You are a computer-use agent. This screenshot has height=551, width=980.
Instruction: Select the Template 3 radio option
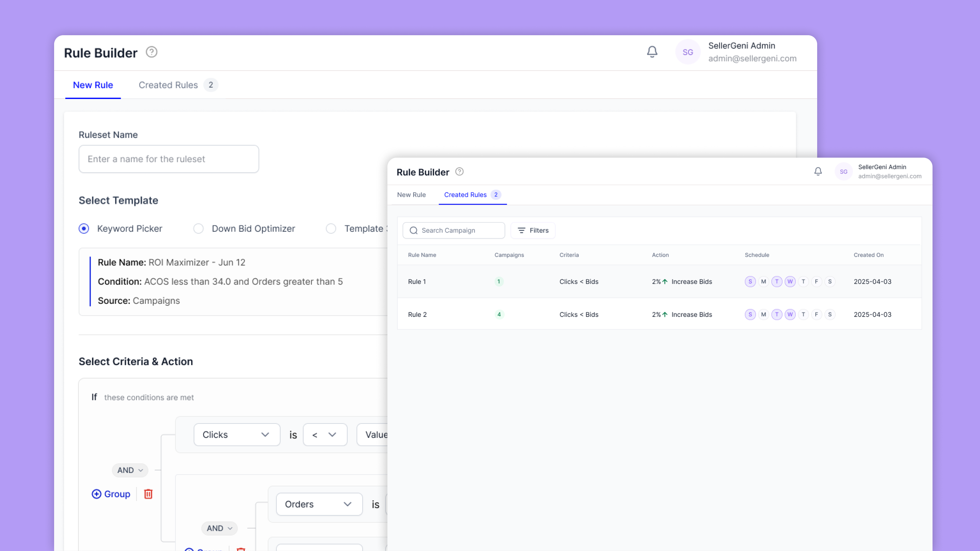(x=331, y=229)
